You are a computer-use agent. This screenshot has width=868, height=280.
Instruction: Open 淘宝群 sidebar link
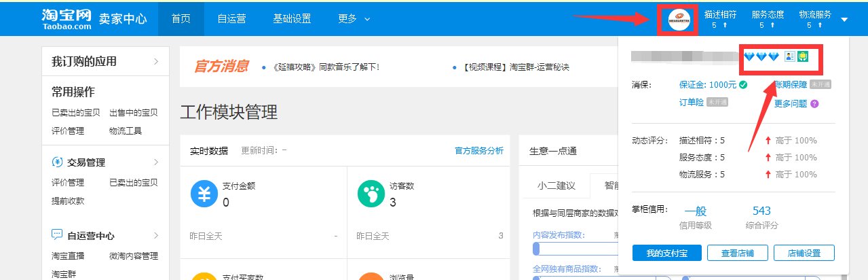64,274
